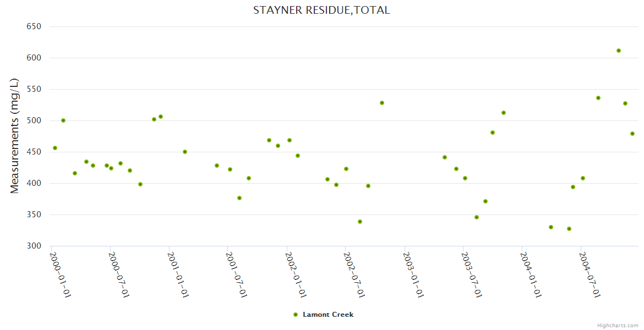The height and width of the screenshot is (330, 644).
Task: Click the isolated point near 450 in early 2001
Action: click(x=185, y=152)
